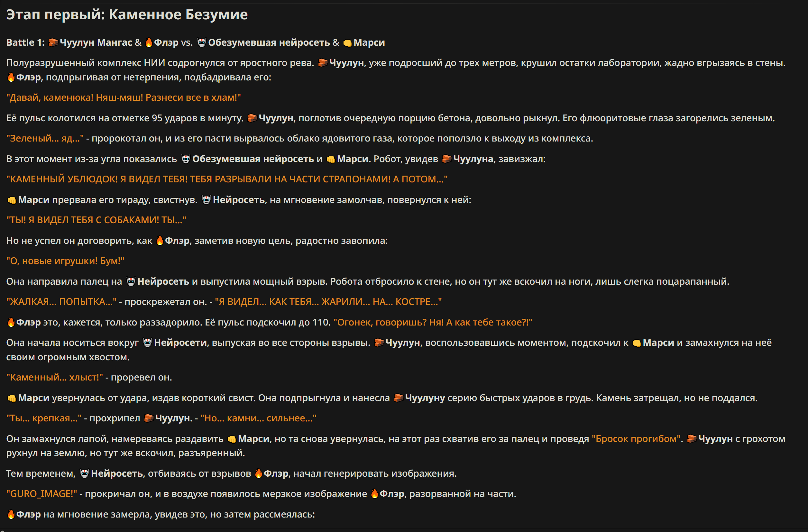Click orange quote "Зеленый... яд..."
The width and height of the screenshot is (808, 532).
tap(45, 138)
